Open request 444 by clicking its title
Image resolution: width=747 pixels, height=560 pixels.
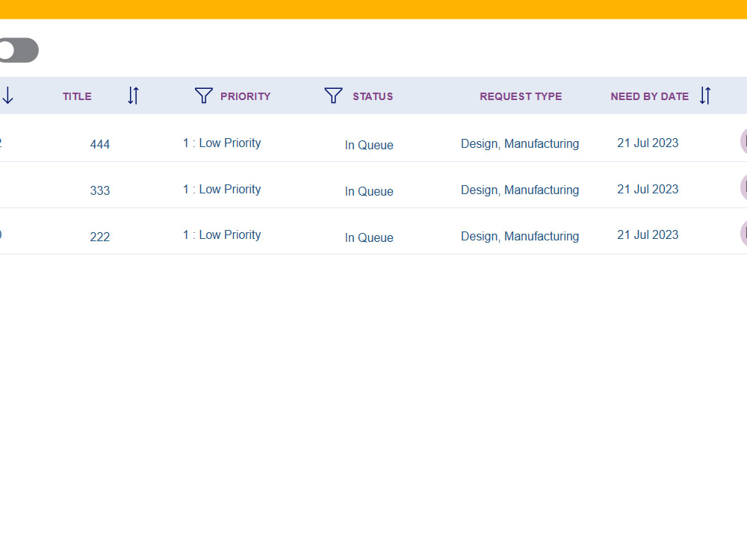click(x=99, y=144)
